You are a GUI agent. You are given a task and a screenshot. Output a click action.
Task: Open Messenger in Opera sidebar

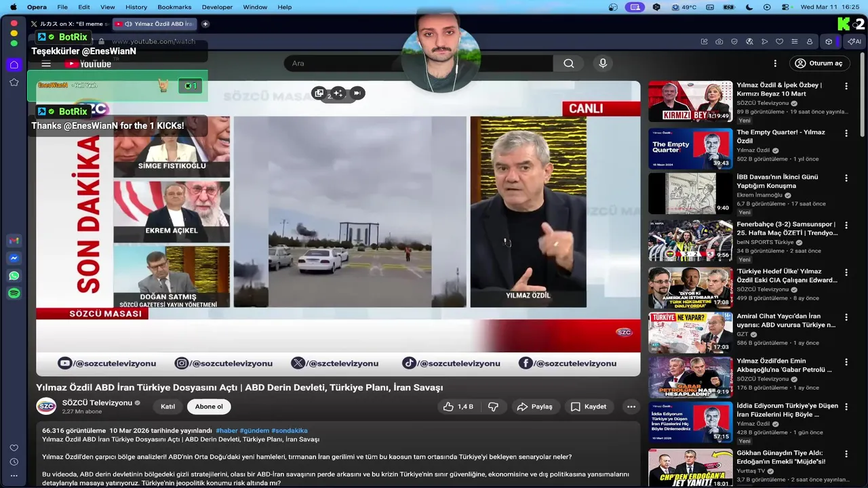[14, 259]
